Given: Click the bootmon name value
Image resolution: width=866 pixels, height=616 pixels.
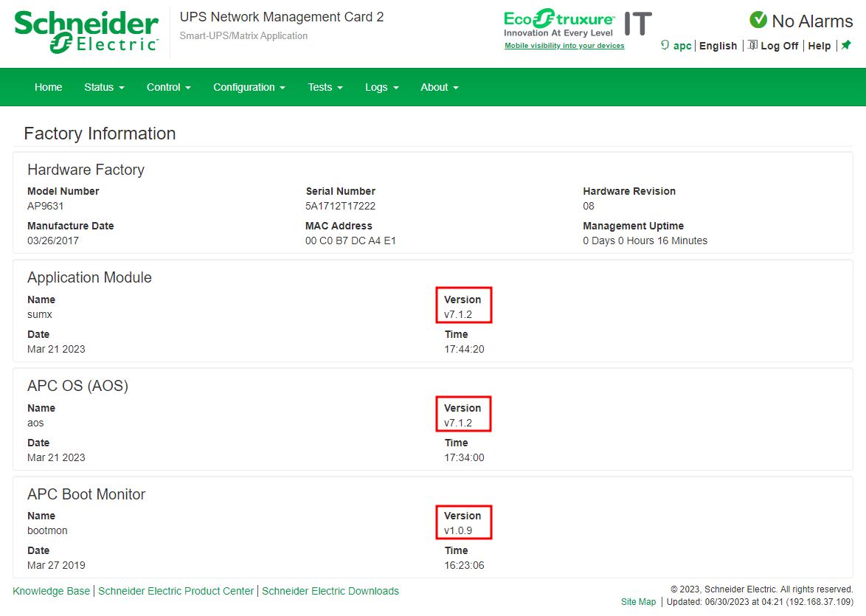Looking at the screenshot, I should [x=47, y=530].
